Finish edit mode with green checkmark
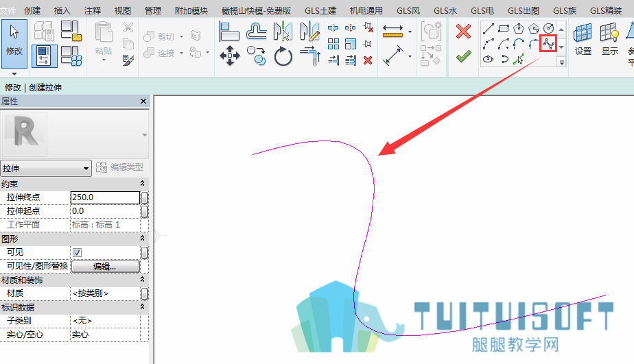Screen dimensions: 634x364 coord(463,56)
